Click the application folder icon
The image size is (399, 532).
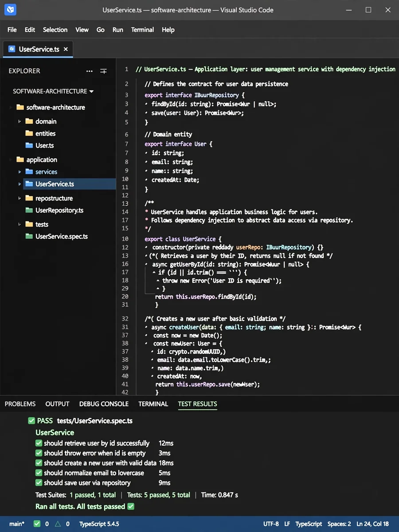click(x=20, y=160)
